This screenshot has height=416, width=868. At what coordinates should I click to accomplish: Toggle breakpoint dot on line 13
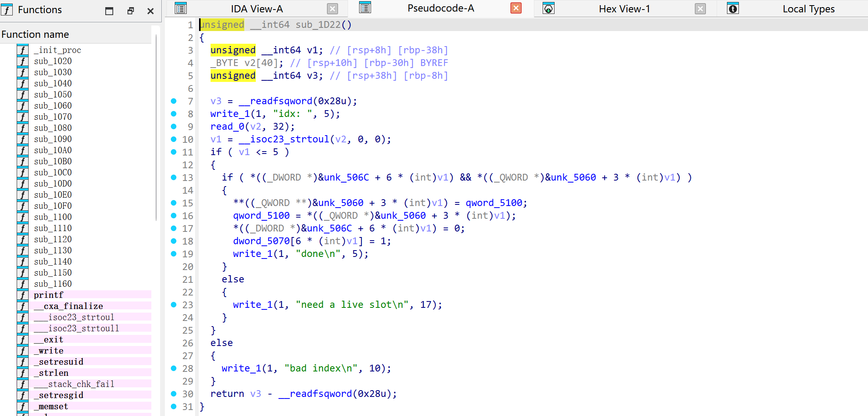(x=174, y=177)
